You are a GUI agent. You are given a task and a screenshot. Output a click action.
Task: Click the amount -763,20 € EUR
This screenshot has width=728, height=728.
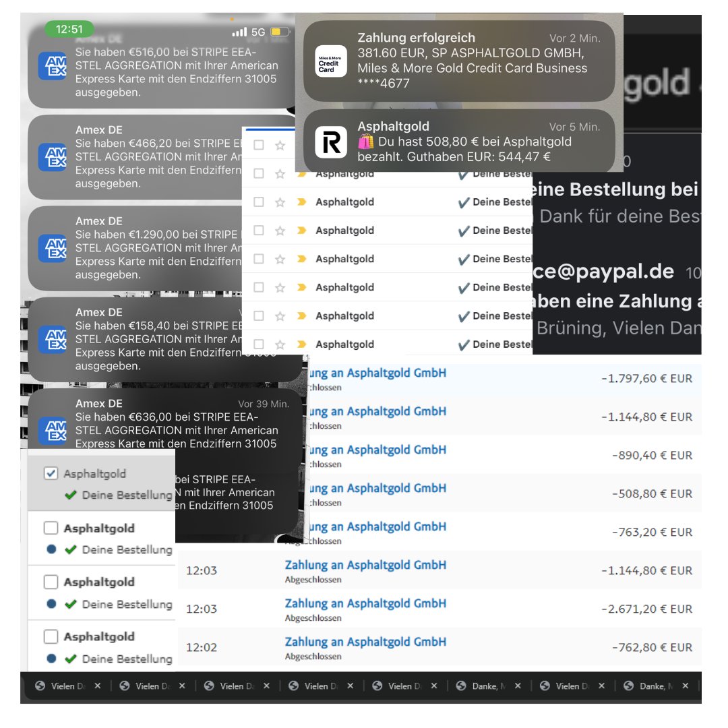652,532
